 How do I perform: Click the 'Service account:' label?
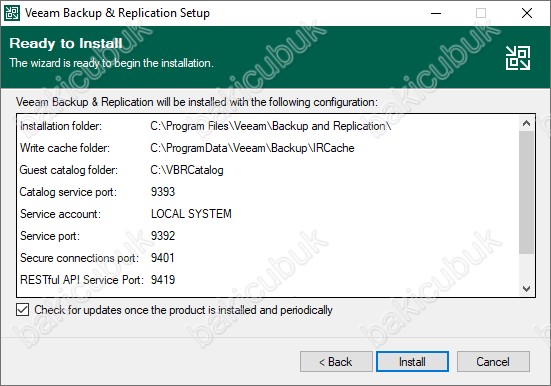pyautogui.click(x=60, y=214)
